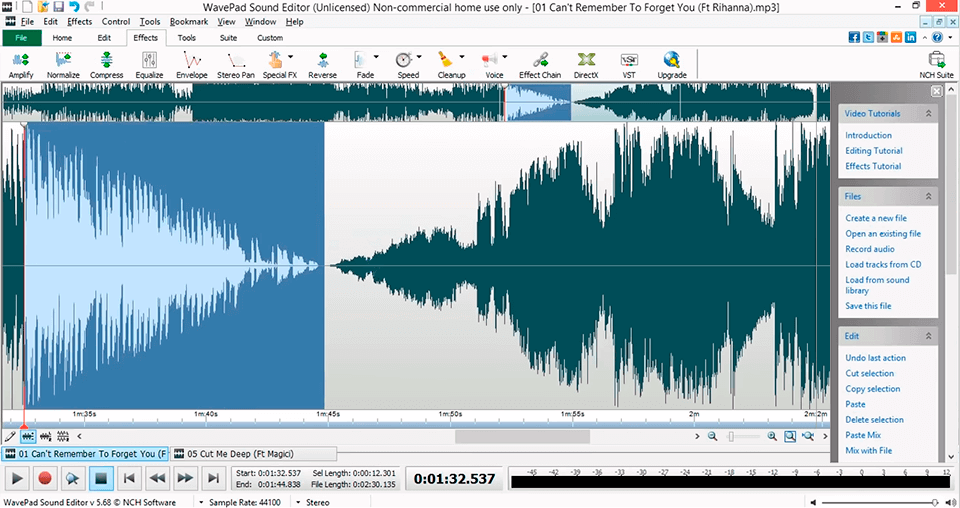The height and width of the screenshot is (508, 960).
Task: Click the Special FX icon
Action: pyautogui.click(x=276, y=60)
